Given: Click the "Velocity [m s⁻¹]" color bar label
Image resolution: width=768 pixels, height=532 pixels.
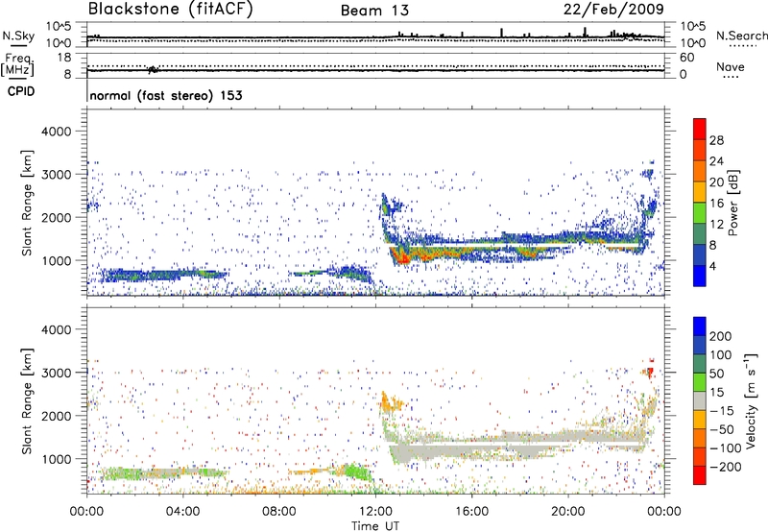Looking at the screenshot, I should click(x=752, y=401).
